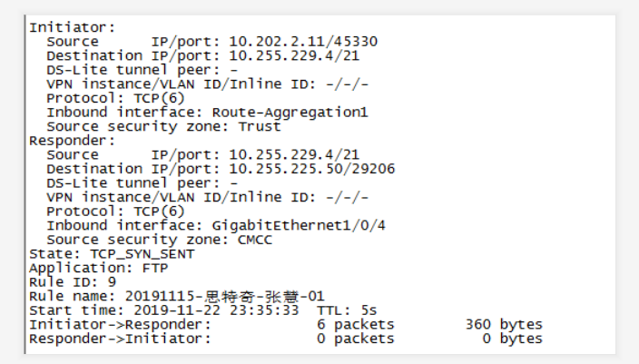Click the Route-Aggregation1 inbound interface text

(290, 113)
